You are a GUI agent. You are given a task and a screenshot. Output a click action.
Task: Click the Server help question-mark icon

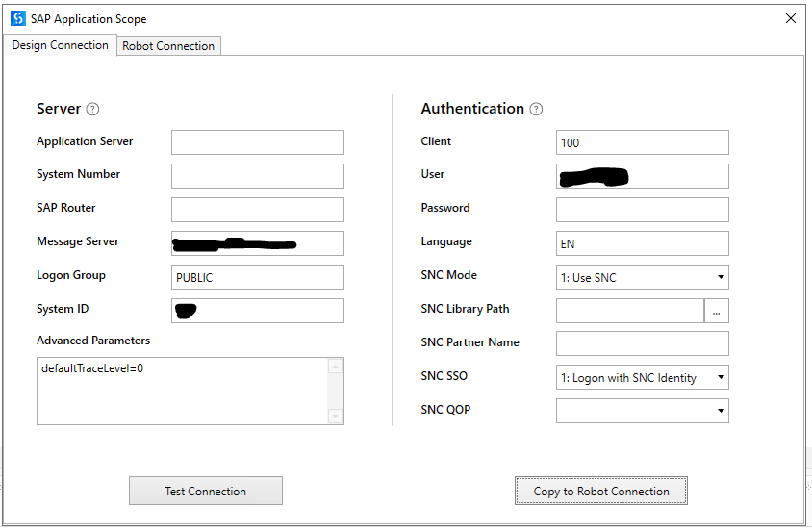(x=93, y=110)
